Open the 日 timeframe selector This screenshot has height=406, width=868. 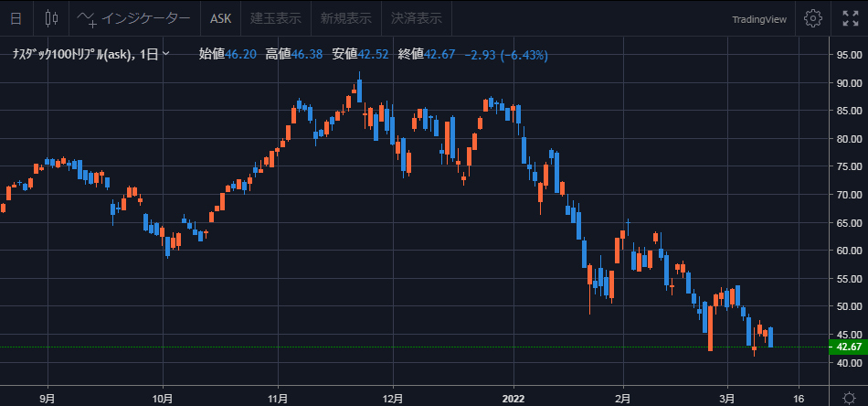(16, 18)
